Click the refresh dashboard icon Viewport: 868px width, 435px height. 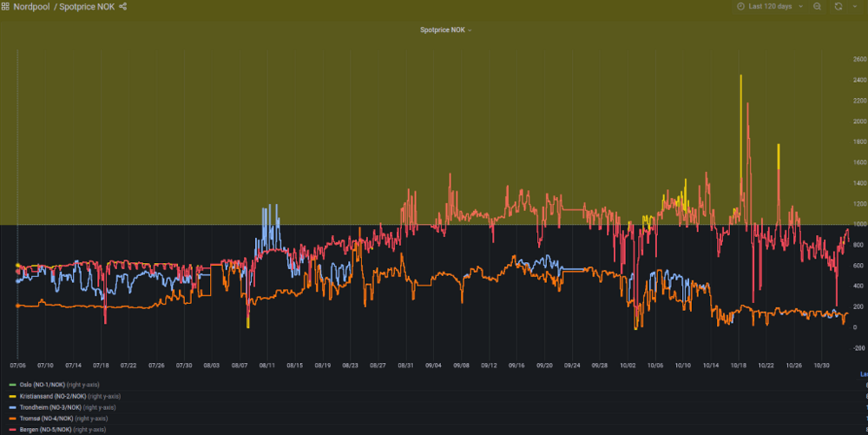click(x=838, y=6)
